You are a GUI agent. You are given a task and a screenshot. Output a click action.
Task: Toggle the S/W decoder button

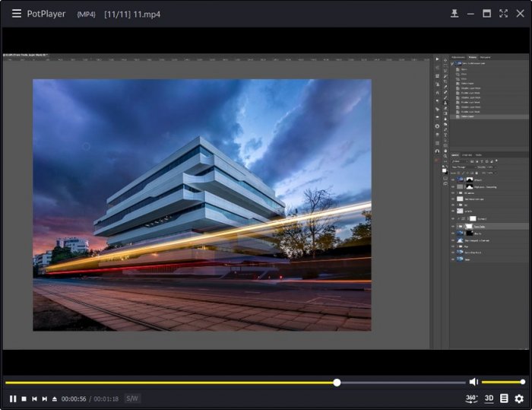[132, 399]
